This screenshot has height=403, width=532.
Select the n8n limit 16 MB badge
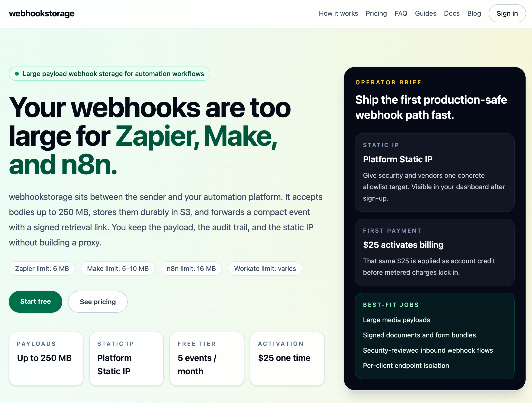191,269
